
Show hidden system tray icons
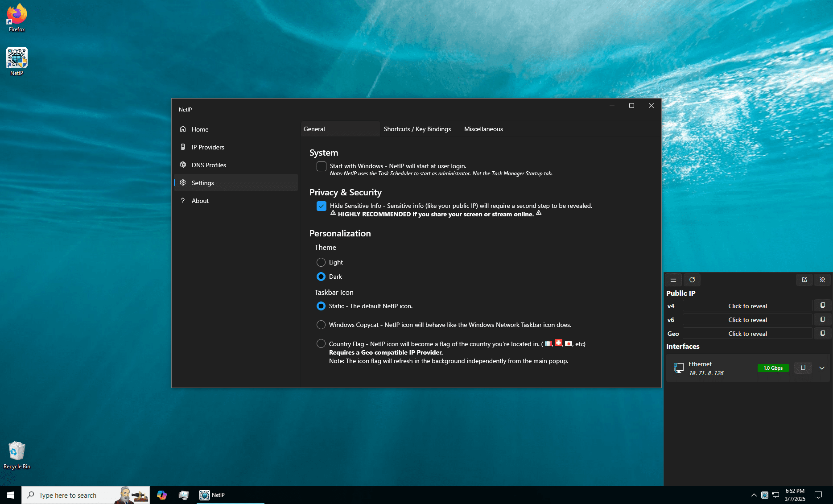tap(754, 495)
